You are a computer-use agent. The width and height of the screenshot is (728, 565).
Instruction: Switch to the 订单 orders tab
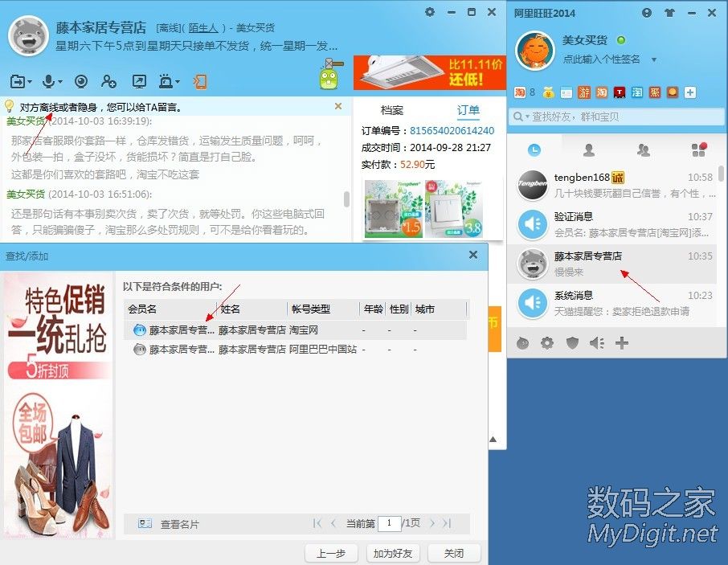(x=468, y=110)
